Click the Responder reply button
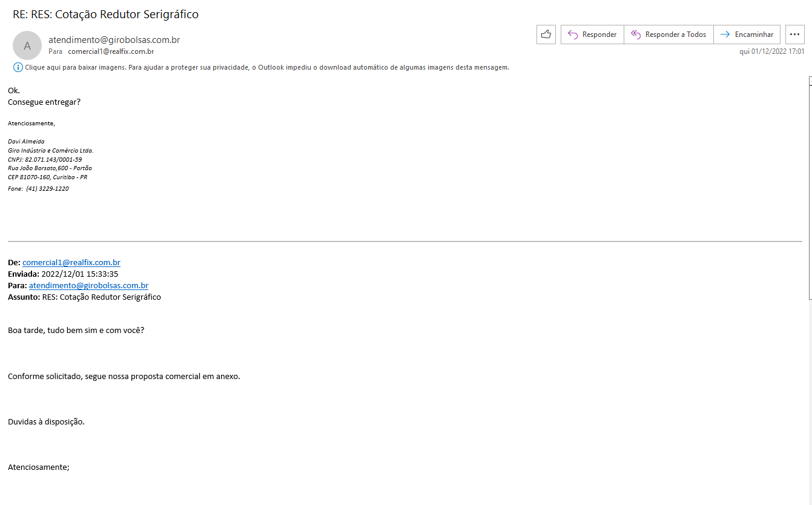Screen dimensions: 812x505 (x=592, y=35)
